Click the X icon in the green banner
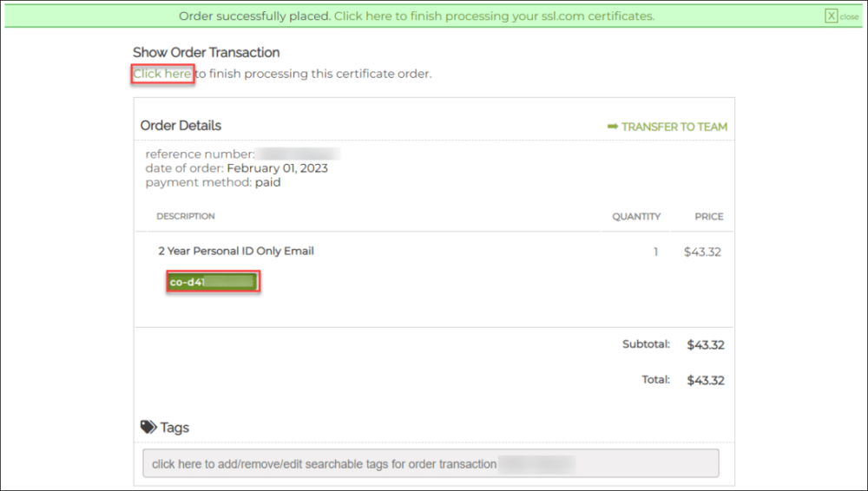This screenshot has width=868, height=491. (x=831, y=16)
